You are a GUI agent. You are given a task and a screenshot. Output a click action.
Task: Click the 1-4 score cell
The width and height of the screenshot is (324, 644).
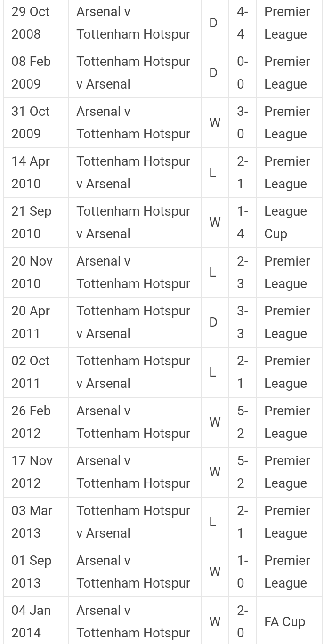(242, 223)
